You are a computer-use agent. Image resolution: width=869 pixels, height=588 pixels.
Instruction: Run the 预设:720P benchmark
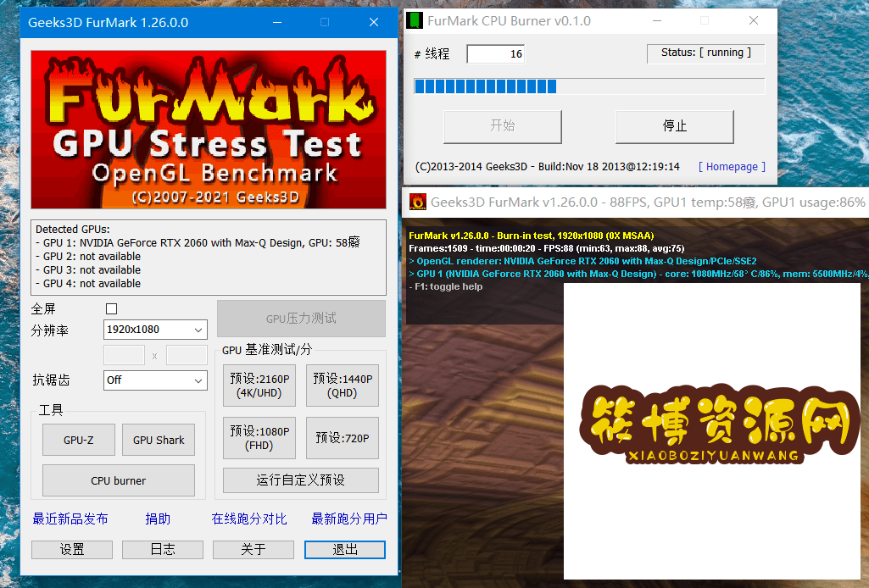[343, 438]
